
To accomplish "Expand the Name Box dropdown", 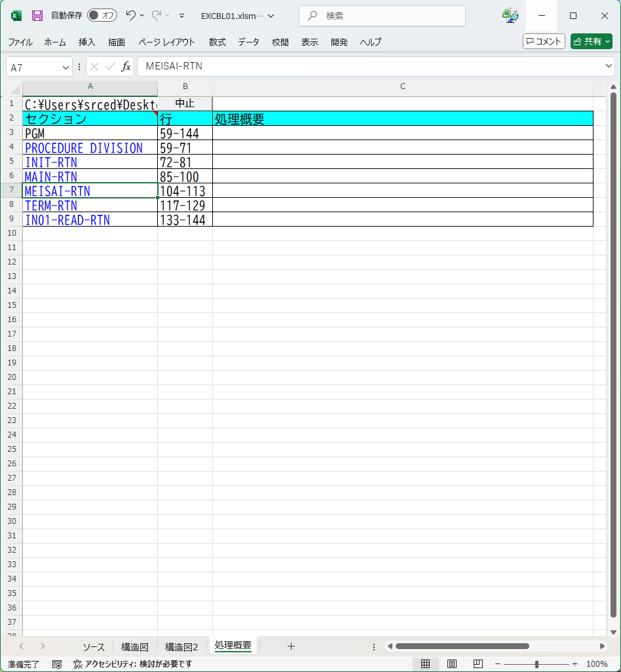I will [66, 67].
